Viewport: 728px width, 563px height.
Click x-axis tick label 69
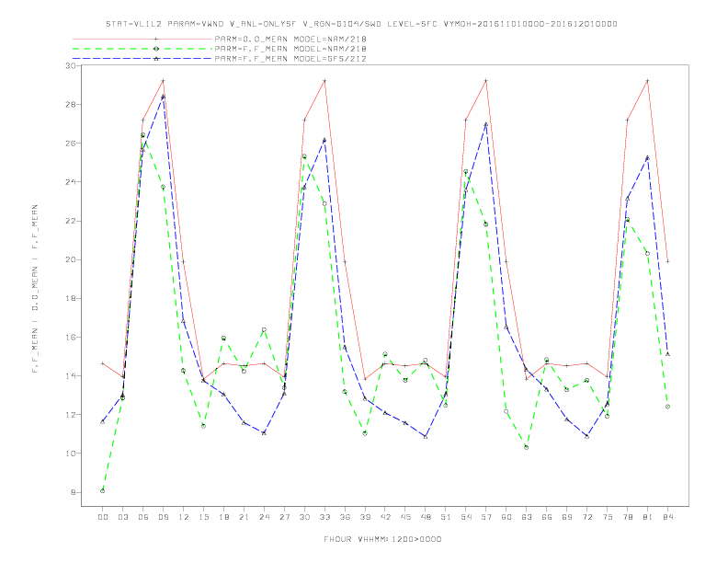[567, 517]
